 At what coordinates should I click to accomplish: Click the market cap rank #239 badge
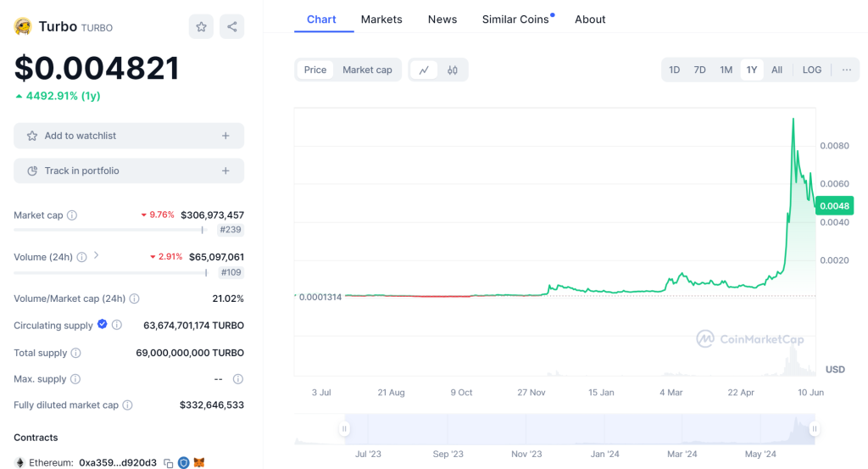point(231,230)
